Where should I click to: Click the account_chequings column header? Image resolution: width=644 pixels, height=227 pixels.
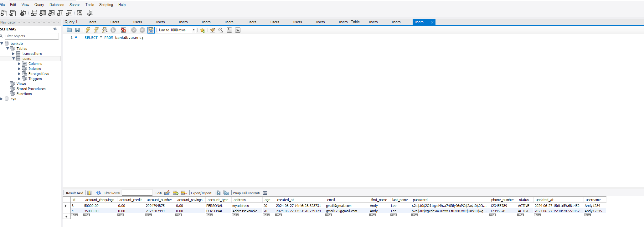pos(100,200)
